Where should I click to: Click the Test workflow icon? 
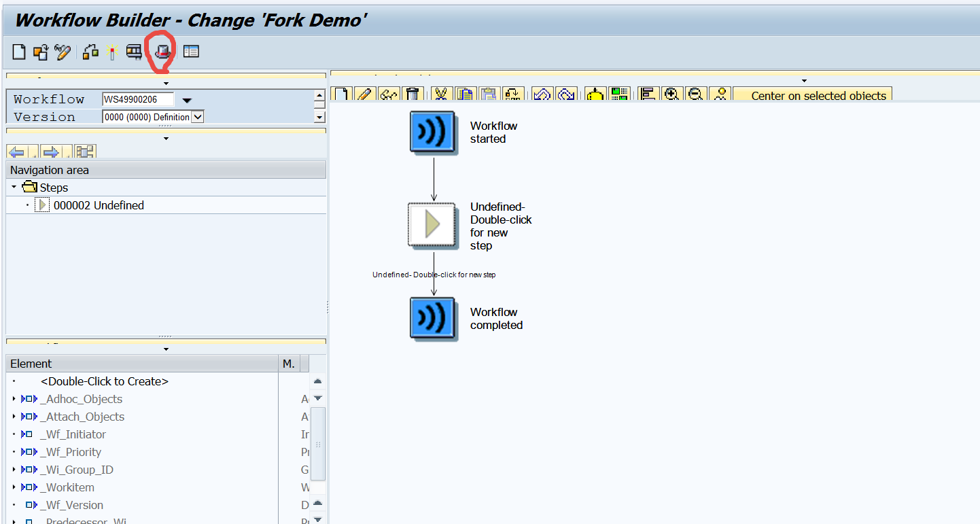click(x=134, y=52)
